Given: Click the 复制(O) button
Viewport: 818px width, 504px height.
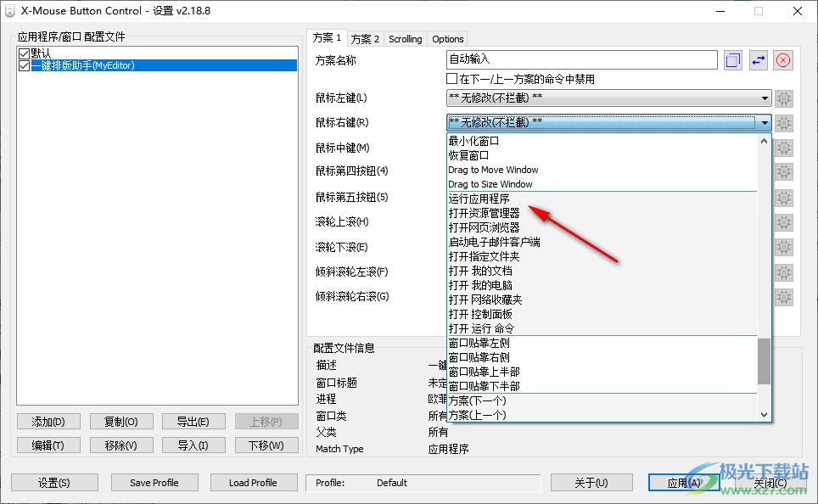Looking at the screenshot, I should pyautogui.click(x=121, y=422).
